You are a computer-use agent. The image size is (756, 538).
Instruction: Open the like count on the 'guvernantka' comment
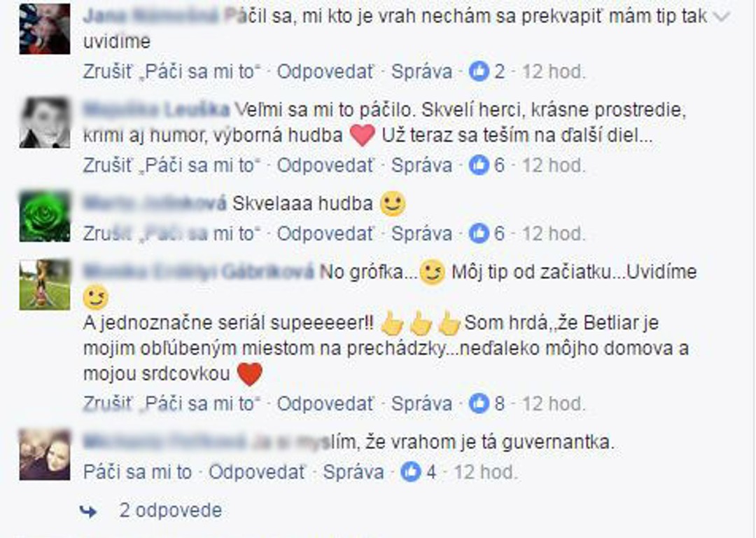(419, 472)
